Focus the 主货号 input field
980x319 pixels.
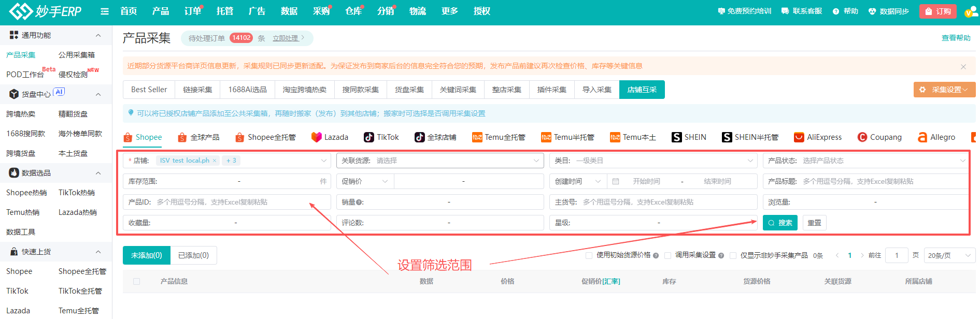pyautogui.click(x=653, y=202)
